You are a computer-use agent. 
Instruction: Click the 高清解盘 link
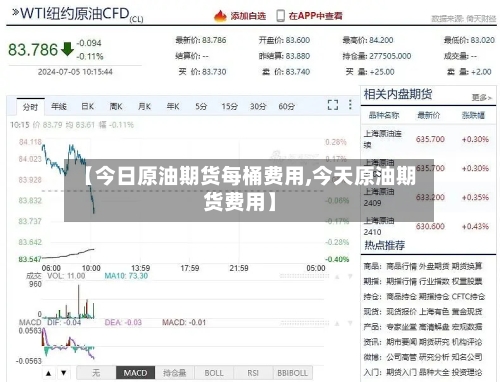click(434, 327)
